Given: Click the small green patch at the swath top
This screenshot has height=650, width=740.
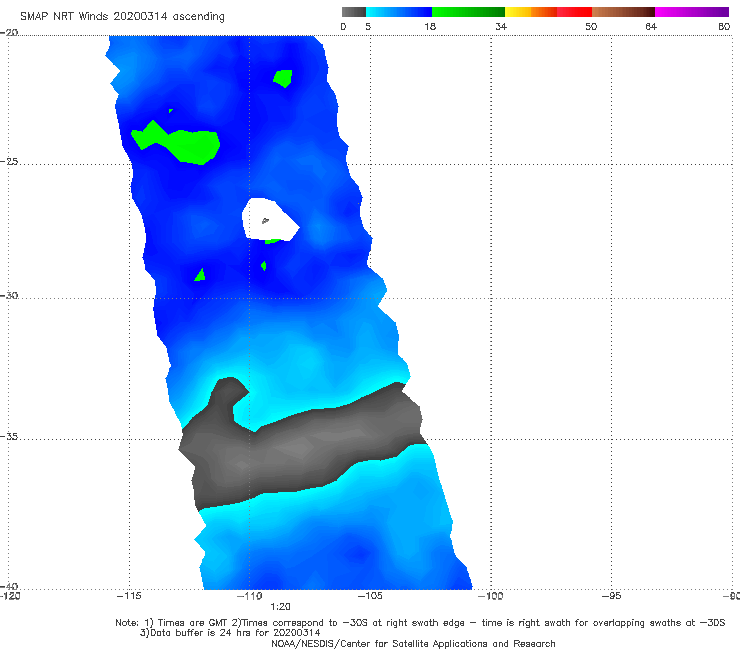Looking at the screenshot, I should [283, 78].
